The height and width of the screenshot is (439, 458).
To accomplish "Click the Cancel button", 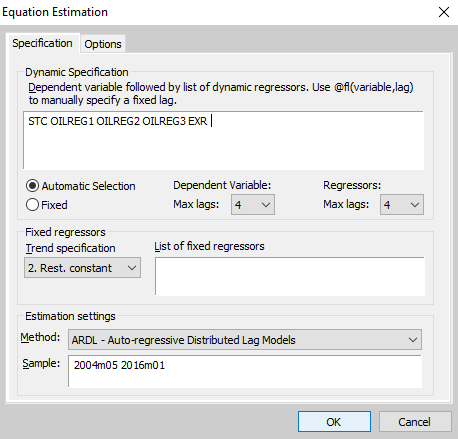I will pos(415,422).
